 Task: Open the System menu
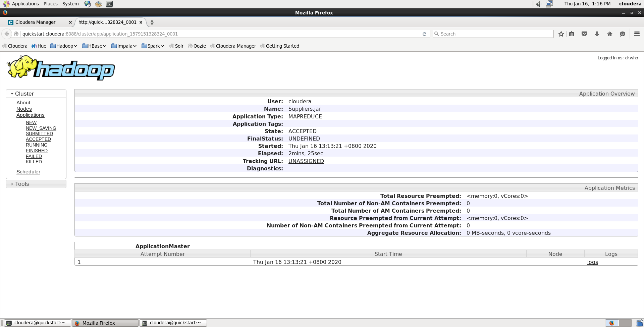[70, 4]
